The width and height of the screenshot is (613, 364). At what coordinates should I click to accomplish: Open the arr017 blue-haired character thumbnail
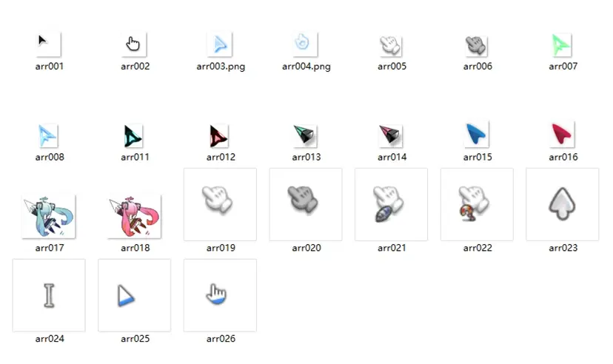pos(49,216)
